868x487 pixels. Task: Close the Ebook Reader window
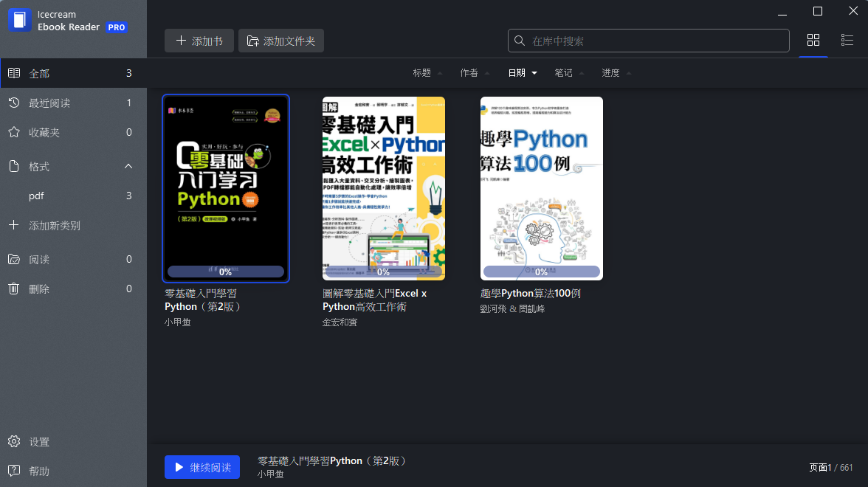point(853,11)
